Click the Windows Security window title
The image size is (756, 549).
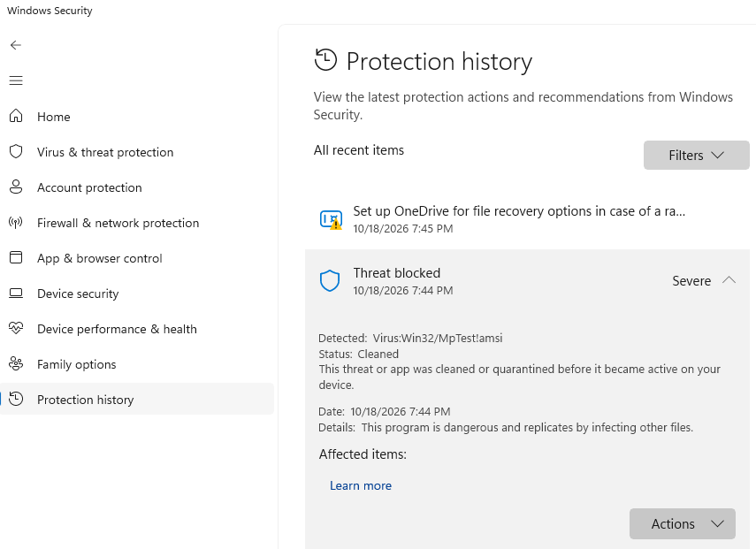(x=50, y=11)
